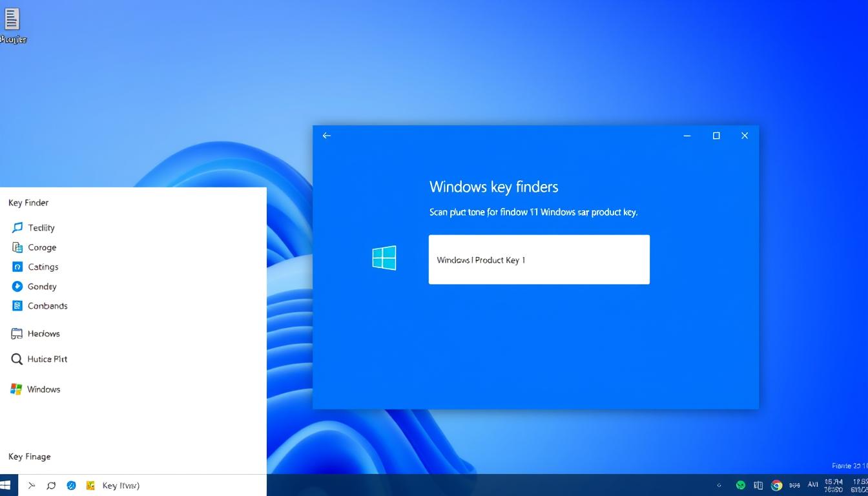Close the Windows key finders window
Screen dimensions: 868x496
[745, 136]
